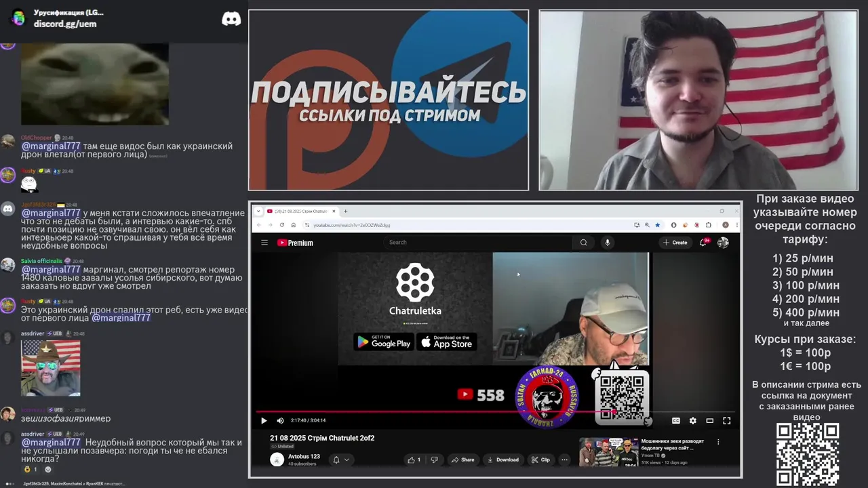Open video settings gear
The height and width of the screenshot is (488, 868).
pos(692,420)
